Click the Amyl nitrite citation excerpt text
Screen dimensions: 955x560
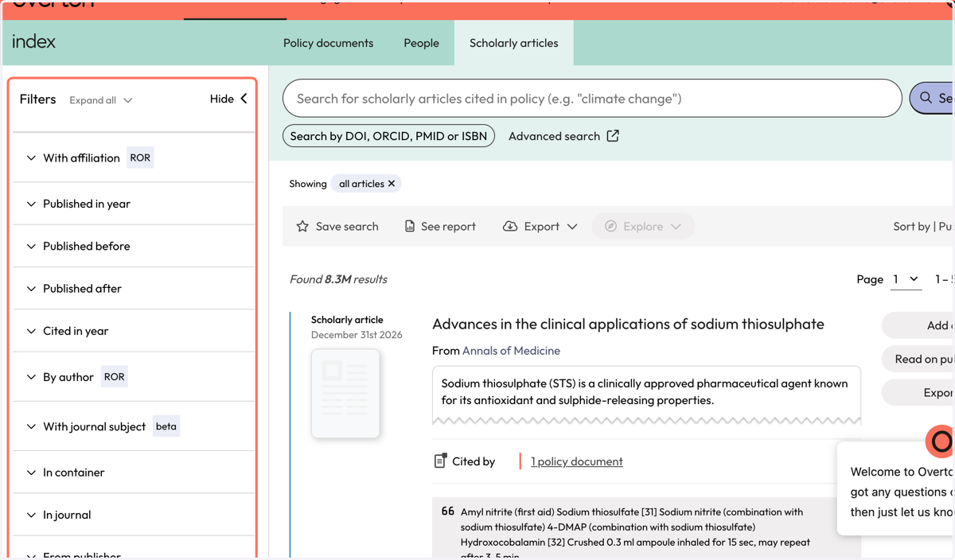(635, 534)
